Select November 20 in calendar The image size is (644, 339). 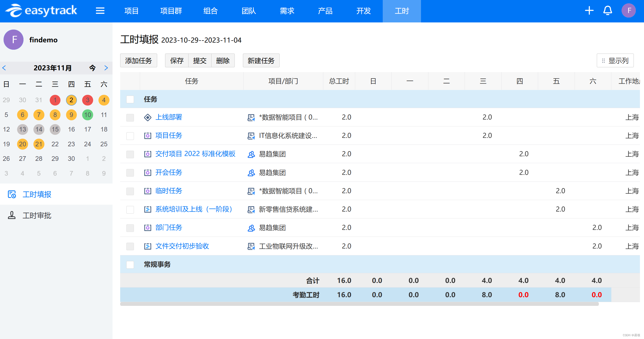click(x=22, y=144)
